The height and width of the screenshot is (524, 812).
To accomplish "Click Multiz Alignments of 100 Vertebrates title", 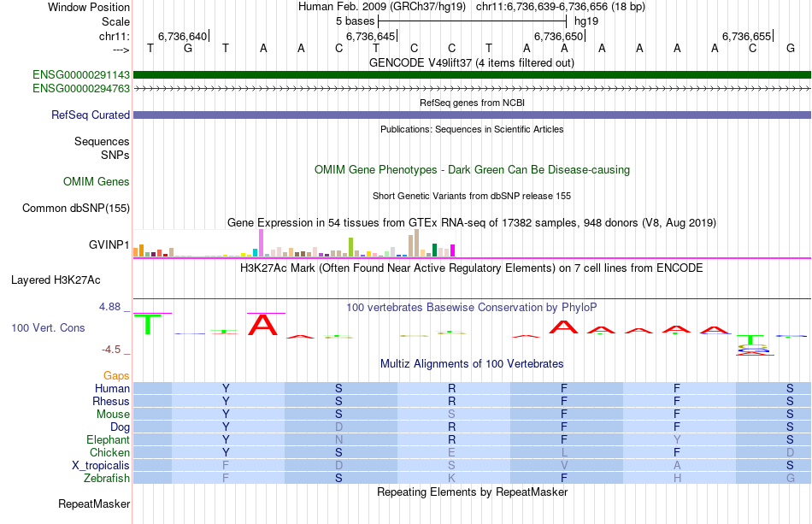I will (x=472, y=363).
